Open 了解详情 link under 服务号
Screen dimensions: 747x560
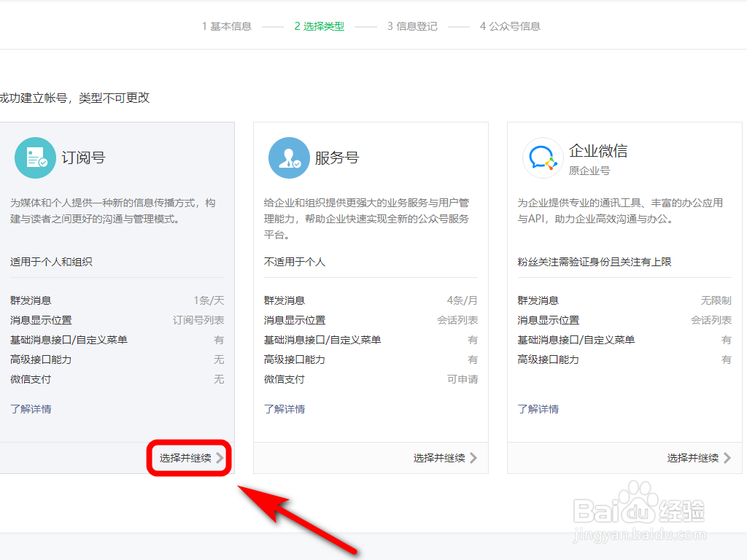pyautogui.click(x=285, y=409)
